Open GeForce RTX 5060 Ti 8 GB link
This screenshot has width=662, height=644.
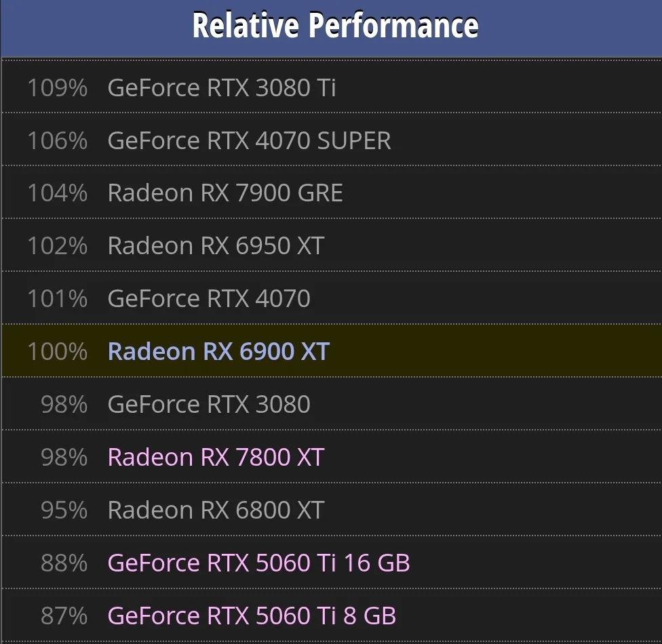click(252, 616)
